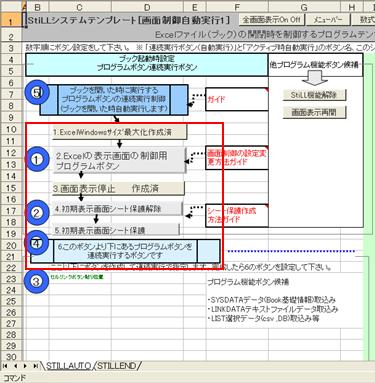Toggle 全画面表示On Off button
Viewport: 375px width, 383px height.
(x=271, y=20)
